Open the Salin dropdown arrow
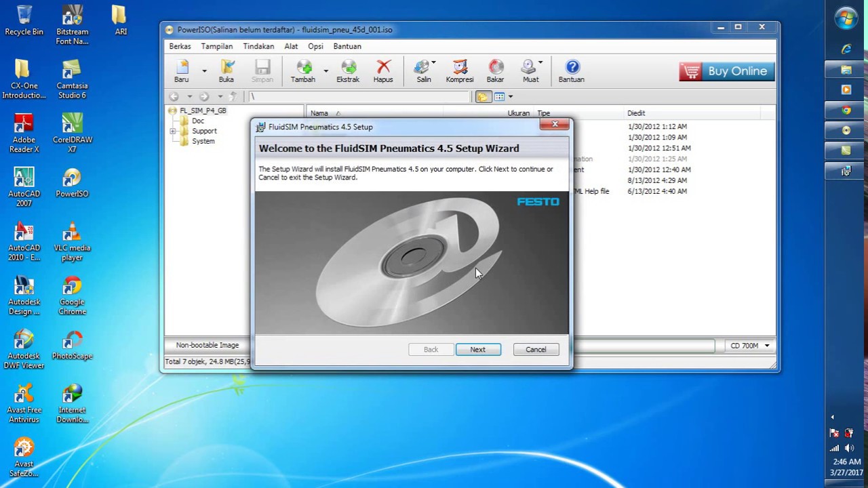This screenshot has height=488, width=868. coord(434,62)
